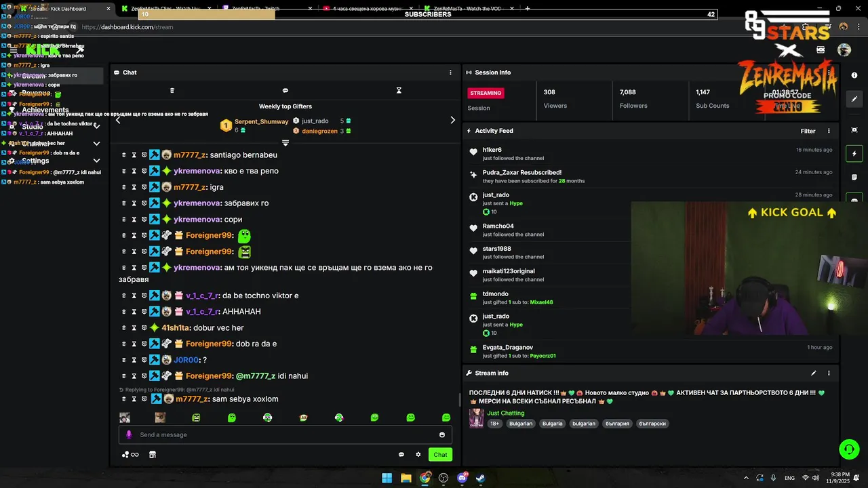Open emoji picker in message box
Viewport: 868px width, 488px height.
click(x=442, y=435)
